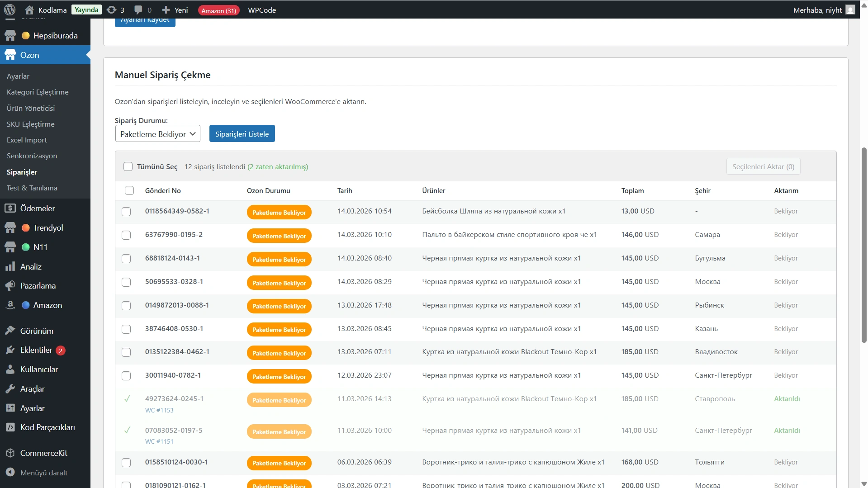Screen dimensions: 868x488
Task: Open WC #1153 order link
Action: [159, 410]
